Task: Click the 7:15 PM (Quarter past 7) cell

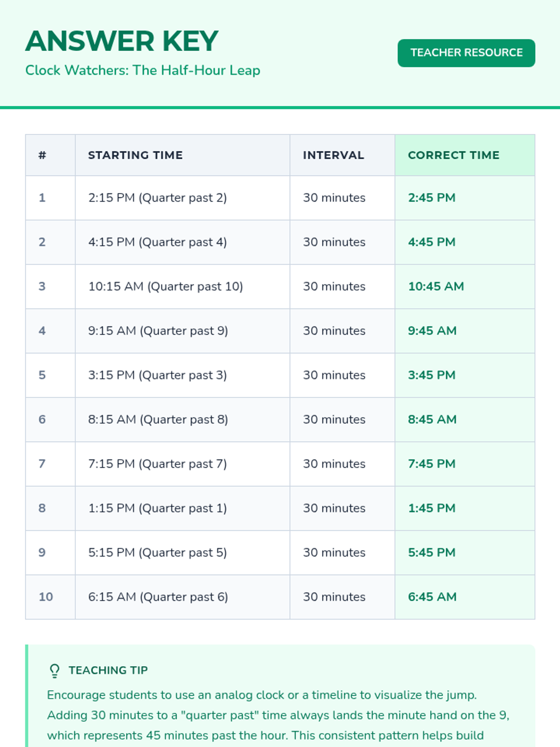Action: [157, 464]
